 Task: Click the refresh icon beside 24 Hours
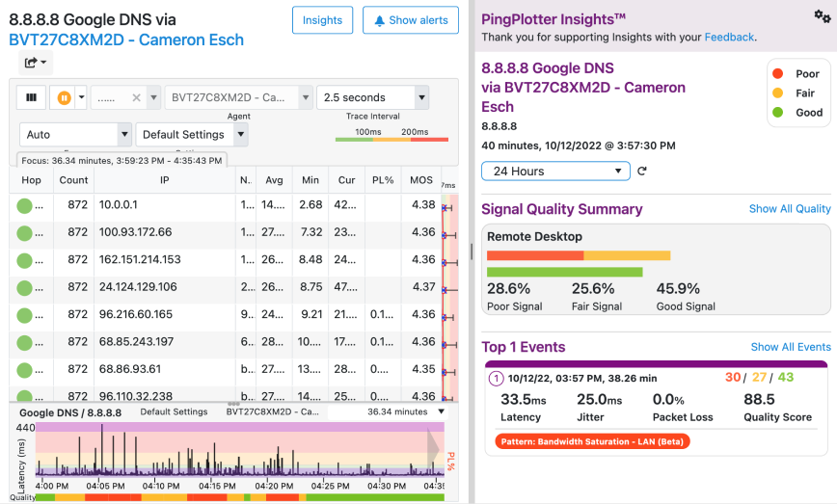(642, 171)
